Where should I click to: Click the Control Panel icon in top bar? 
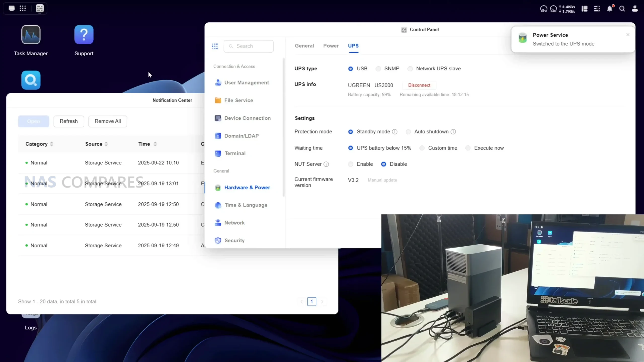pos(40,8)
